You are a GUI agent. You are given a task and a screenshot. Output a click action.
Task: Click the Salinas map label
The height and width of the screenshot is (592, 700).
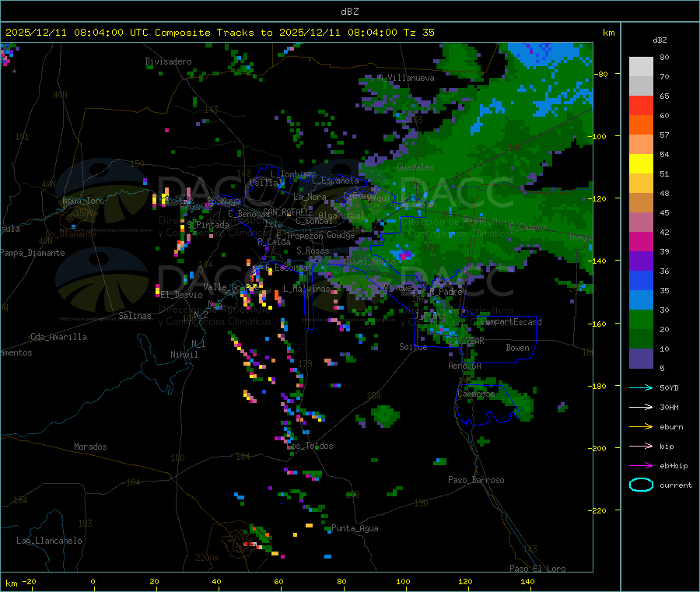(135, 316)
